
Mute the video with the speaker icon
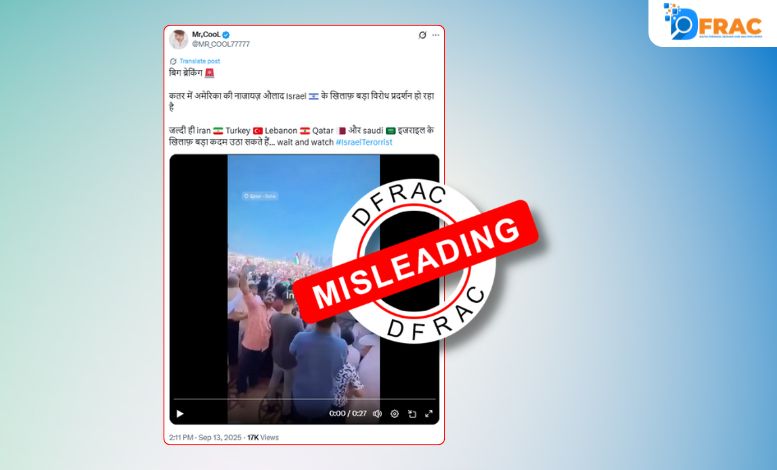coord(377,413)
